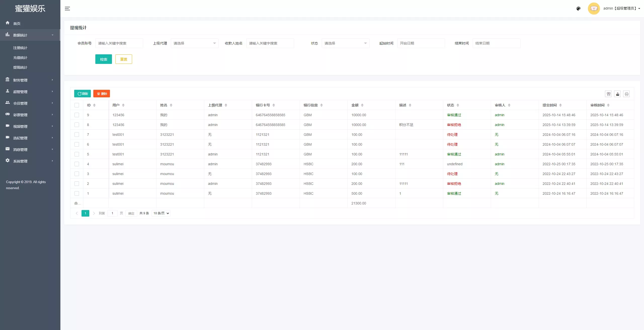Screen dimensions: 644x330
Task: Check the select-all checkbox in the table header
Action: point(77,105)
